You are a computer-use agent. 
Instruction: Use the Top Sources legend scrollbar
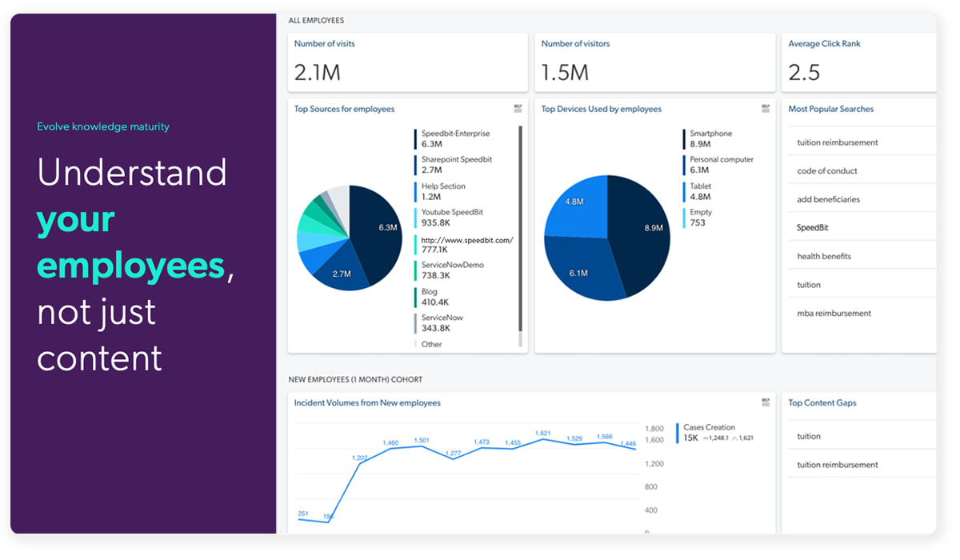tap(521, 228)
